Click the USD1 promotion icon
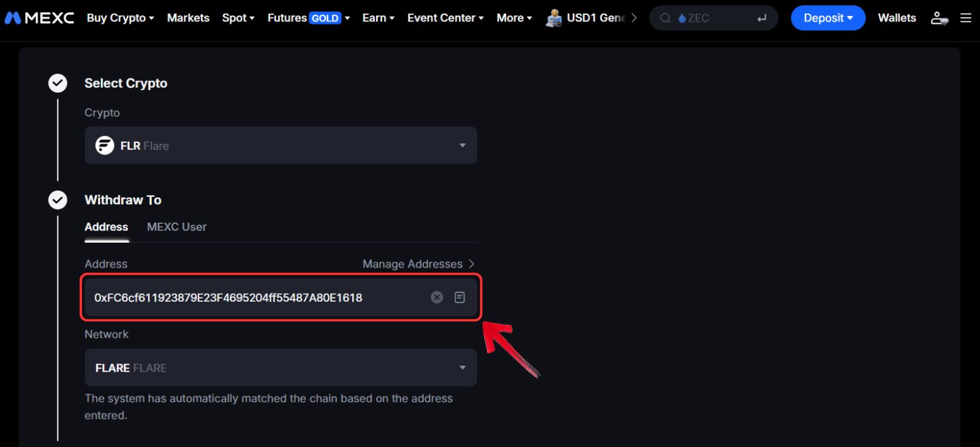 coord(554,18)
